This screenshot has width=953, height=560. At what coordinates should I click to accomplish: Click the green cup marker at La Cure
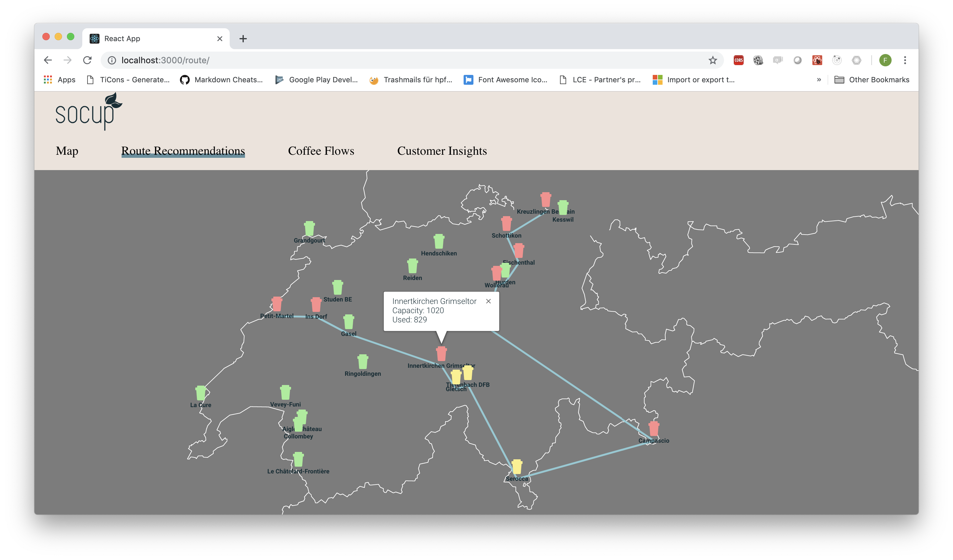point(200,393)
